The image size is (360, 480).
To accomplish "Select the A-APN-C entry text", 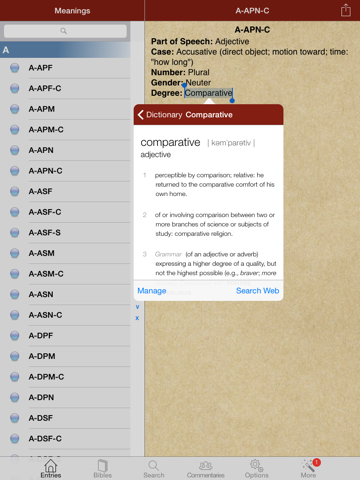I will pyautogui.click(x=45, y=171).
